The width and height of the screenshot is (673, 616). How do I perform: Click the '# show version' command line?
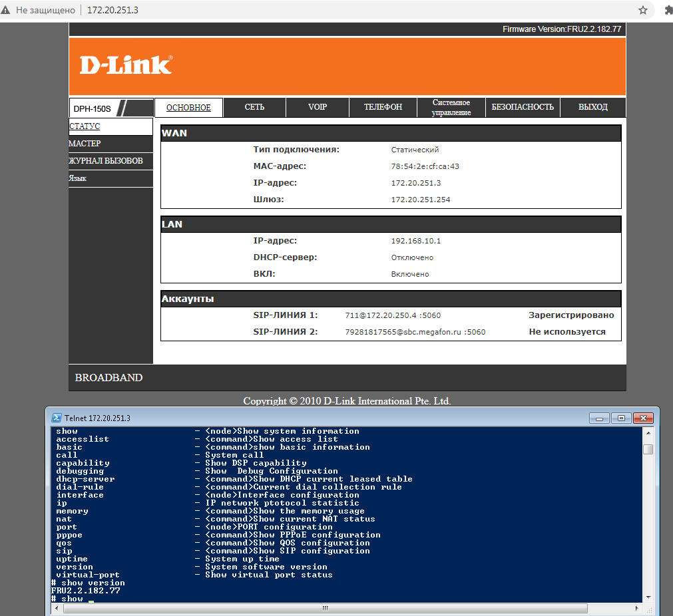(x=88, y=583)
